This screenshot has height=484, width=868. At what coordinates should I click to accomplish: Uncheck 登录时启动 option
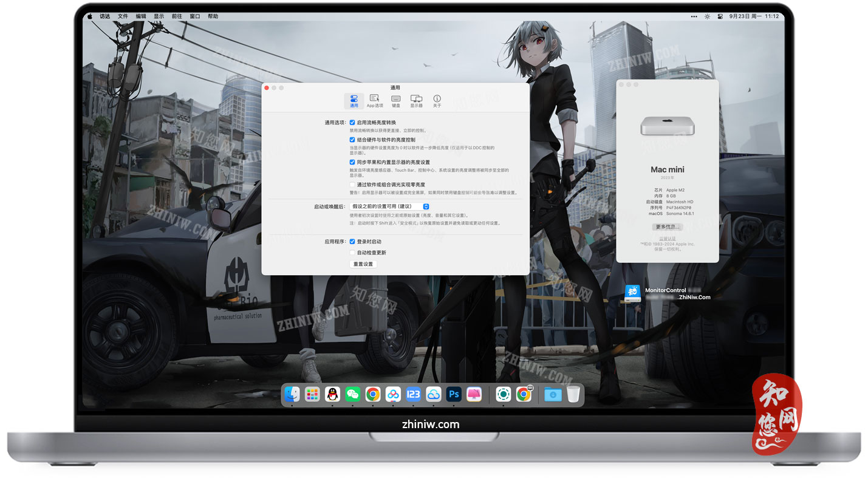click(352, 242)
